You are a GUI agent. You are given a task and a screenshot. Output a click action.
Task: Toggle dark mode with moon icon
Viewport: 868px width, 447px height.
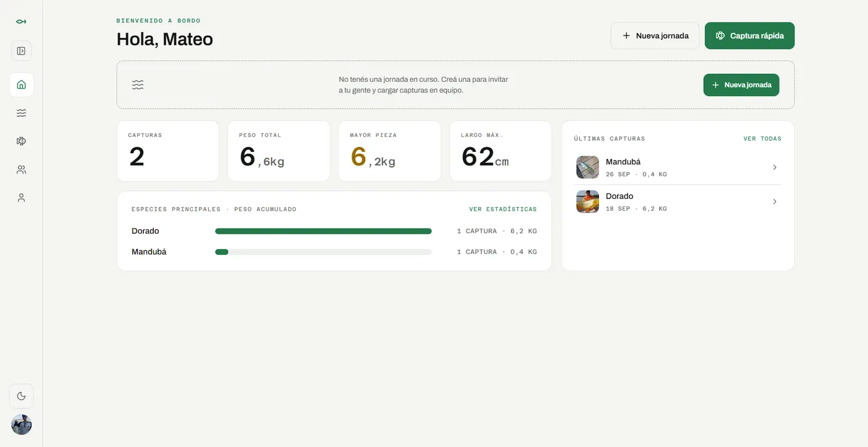click(x=21, y=396)
